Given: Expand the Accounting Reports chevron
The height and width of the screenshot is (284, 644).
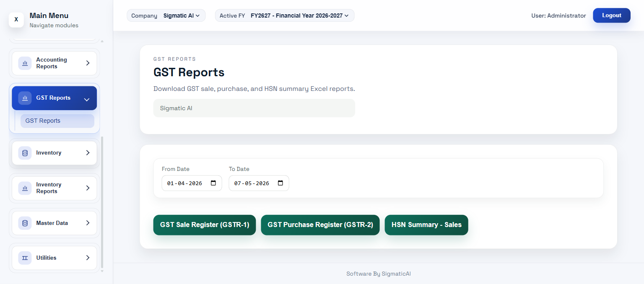Looking at the screenshot, I should 88,63.
